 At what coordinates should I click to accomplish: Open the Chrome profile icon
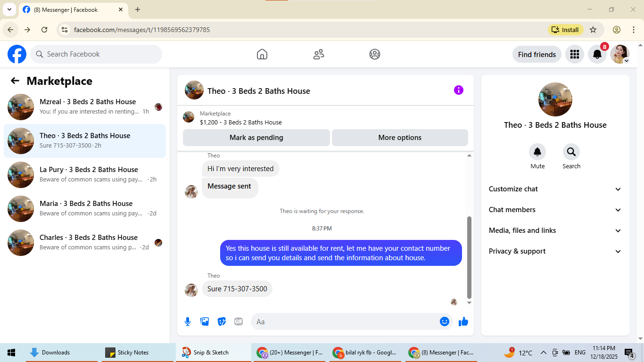pyautogui.click(x=617, y=30)
